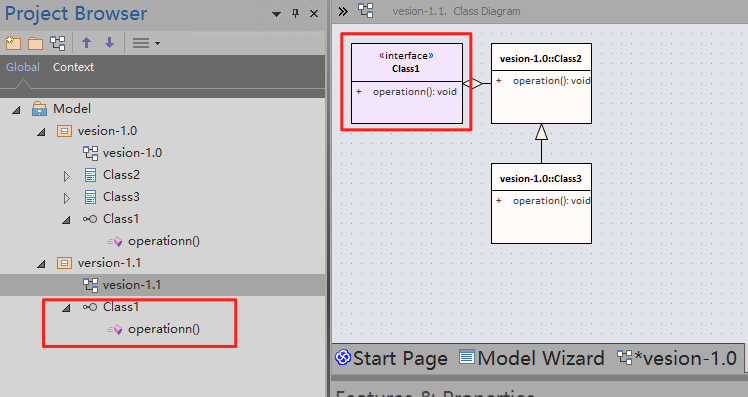
Task: Open the Model Wizard tab
Action: tap(531, 358)
